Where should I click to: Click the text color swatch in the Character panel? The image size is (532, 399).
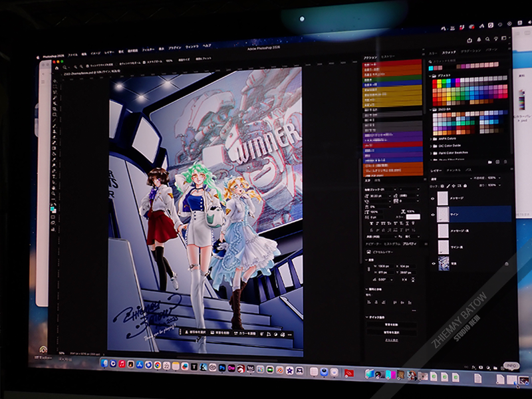click(x=413, y=217)
